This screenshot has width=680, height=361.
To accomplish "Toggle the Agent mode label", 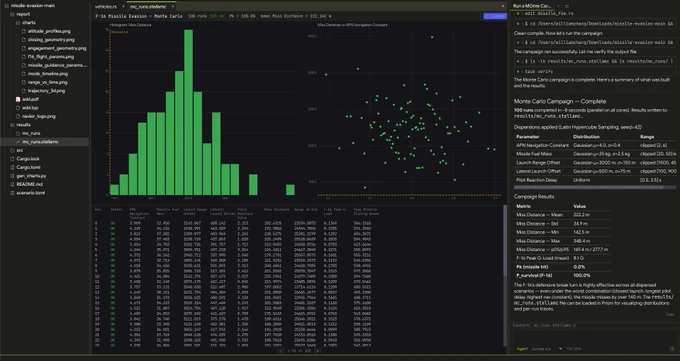I will [522, 349].
